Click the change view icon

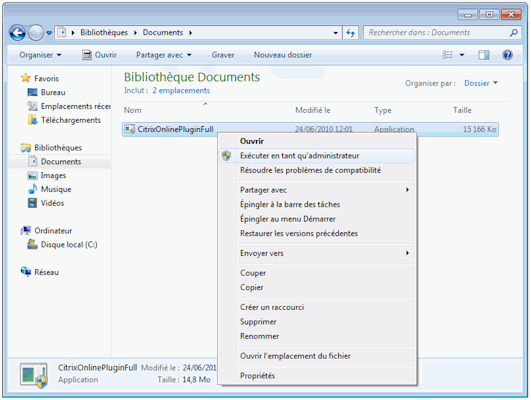(x=447, y=55)
